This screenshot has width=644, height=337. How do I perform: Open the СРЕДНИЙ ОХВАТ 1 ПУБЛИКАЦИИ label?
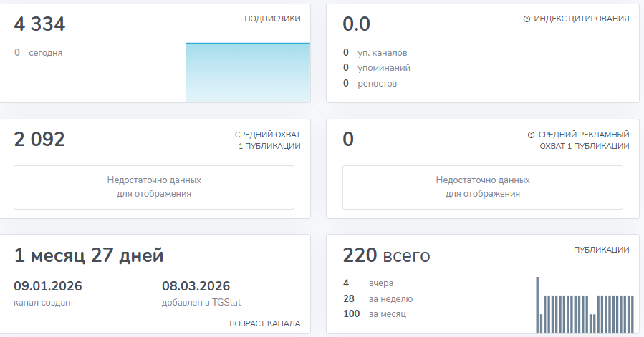[x=267, y=140]
